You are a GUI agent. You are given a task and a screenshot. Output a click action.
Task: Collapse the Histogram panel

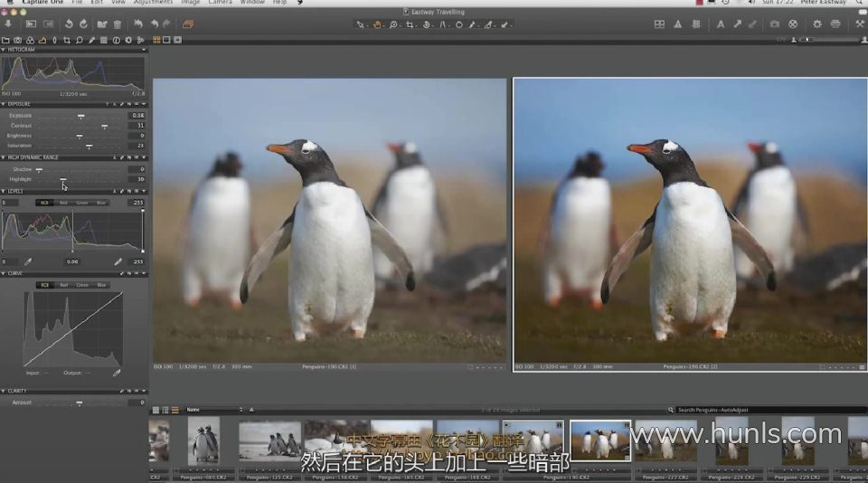[4, 50]
